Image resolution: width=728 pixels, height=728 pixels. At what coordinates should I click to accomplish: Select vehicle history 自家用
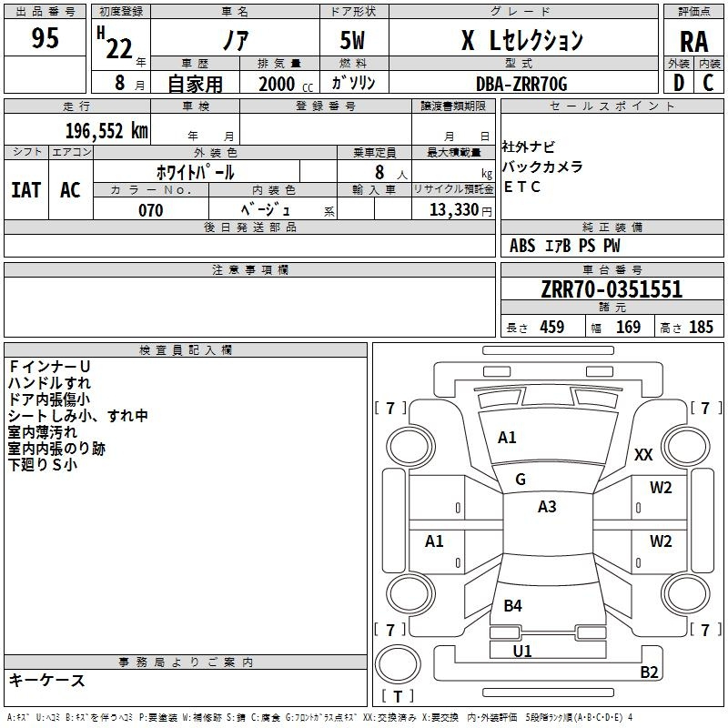[195, 84]
